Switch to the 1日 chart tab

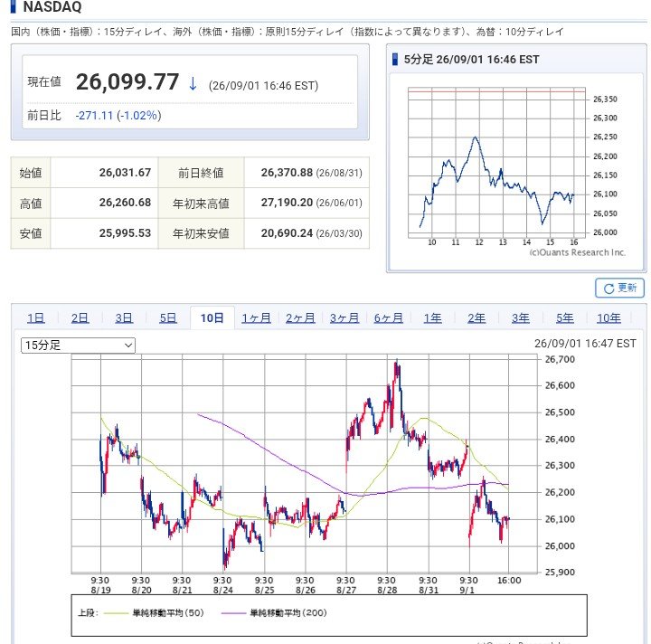point(35,318)
